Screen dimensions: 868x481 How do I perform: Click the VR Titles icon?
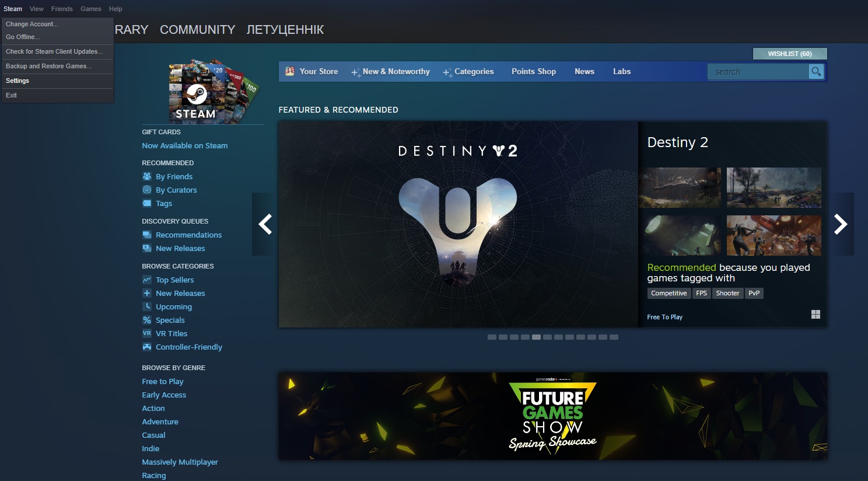tap(147, 333)
